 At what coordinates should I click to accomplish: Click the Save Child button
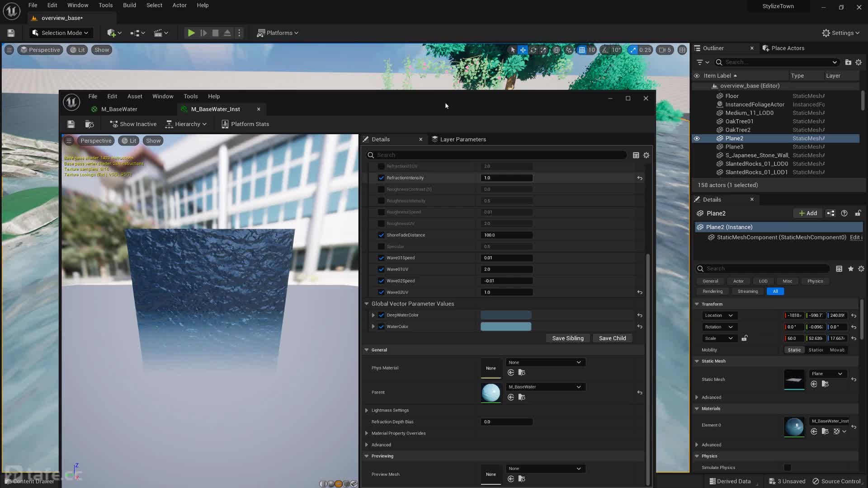613,338
